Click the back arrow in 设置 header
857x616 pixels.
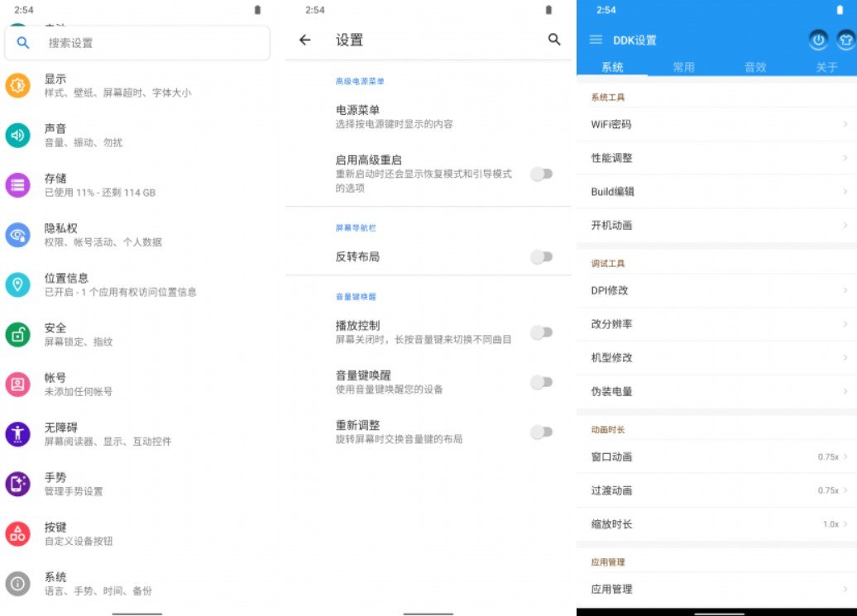pyautogui.click(x=305, y=40)
